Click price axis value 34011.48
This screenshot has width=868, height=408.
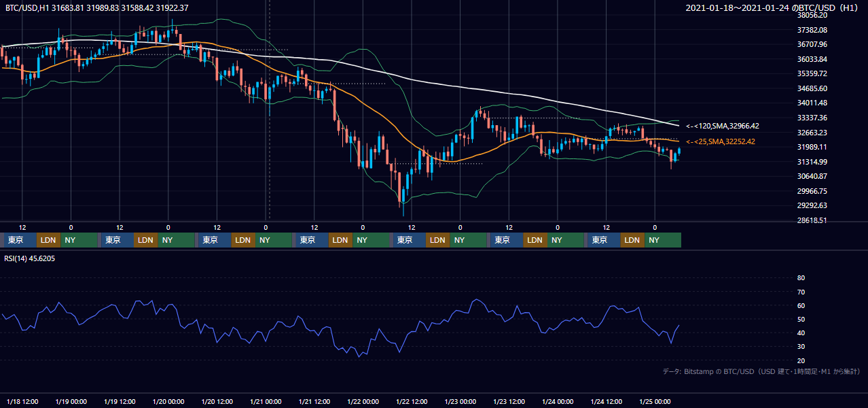coord(812,103)
